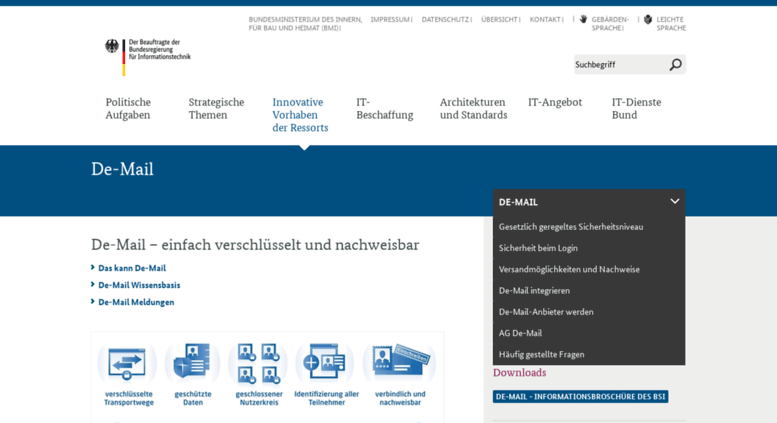The height and width of the screenshot is (423, 777).
Task: Open the Kontakt link
Action: click(546, 19)
